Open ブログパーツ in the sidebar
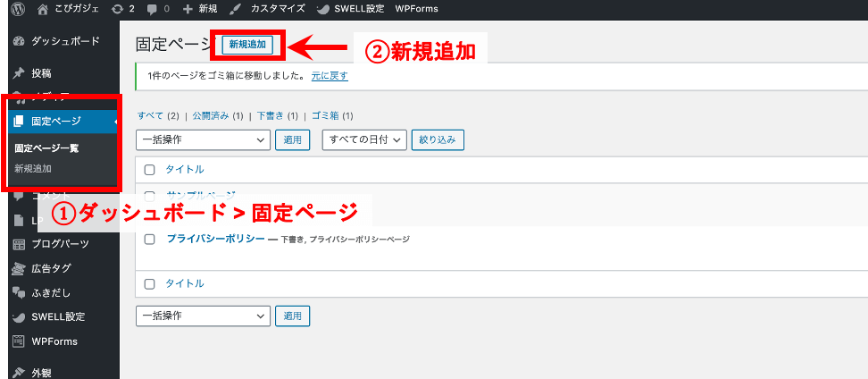 tap(61, 244)
